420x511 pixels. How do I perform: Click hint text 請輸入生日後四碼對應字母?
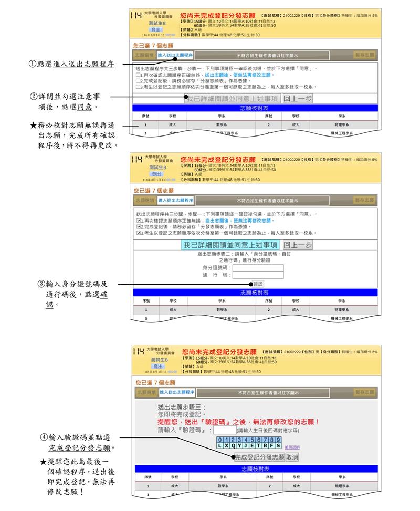[268, 430]
